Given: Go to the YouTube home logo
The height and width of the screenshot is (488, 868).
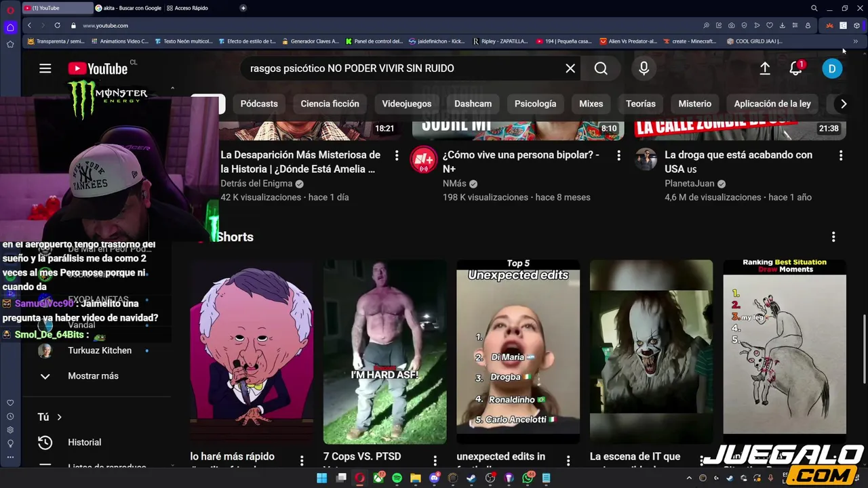Looking at the screenshot, I should (x=98, y=68).
